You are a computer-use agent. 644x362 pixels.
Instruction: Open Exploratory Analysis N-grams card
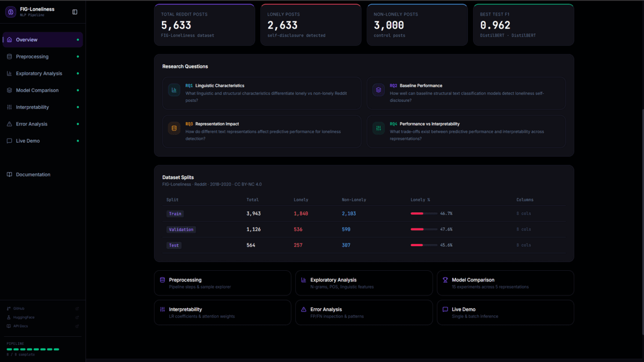(364, 283)
